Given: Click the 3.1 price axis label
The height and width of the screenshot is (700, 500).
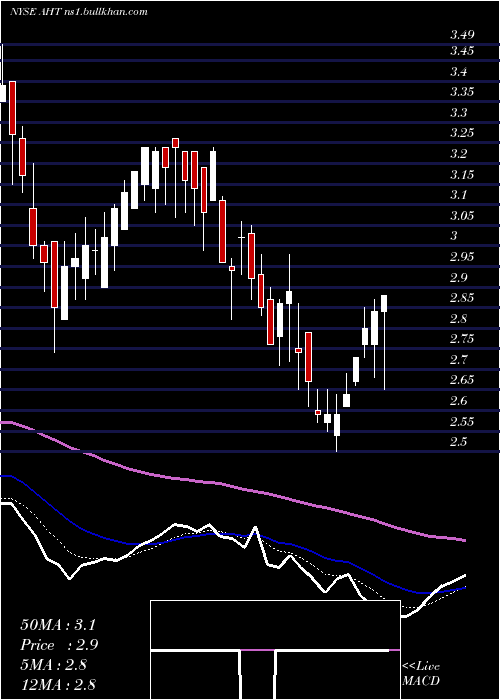Looking at the screenshot, I should [458, 195].
